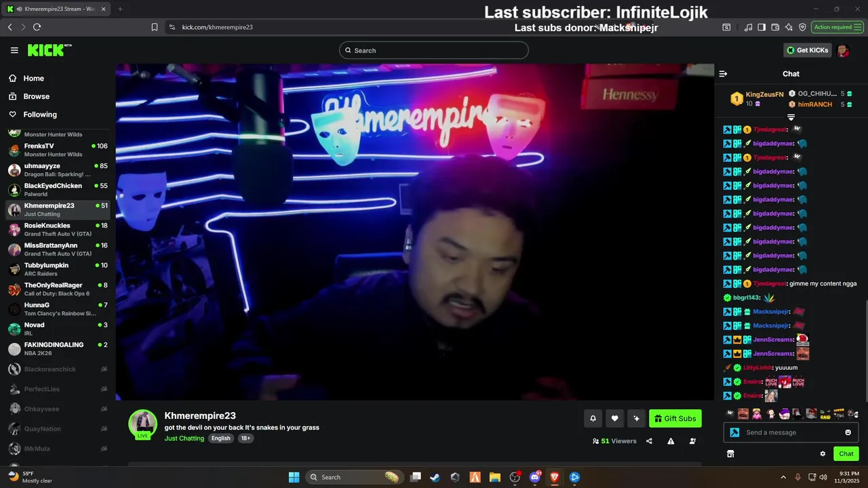Click the Gift Subs button
Viewport: 868px width, 488px height.
tap(675, 418)
